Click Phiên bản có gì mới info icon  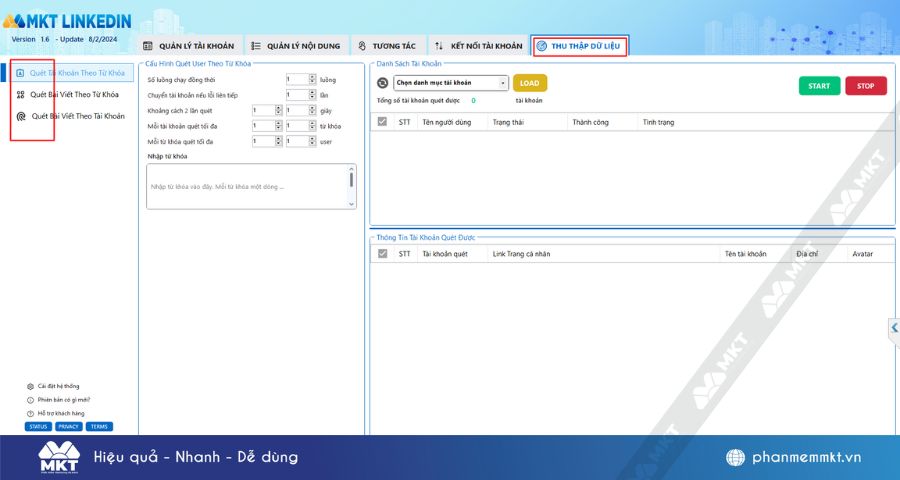pos(30,400)
